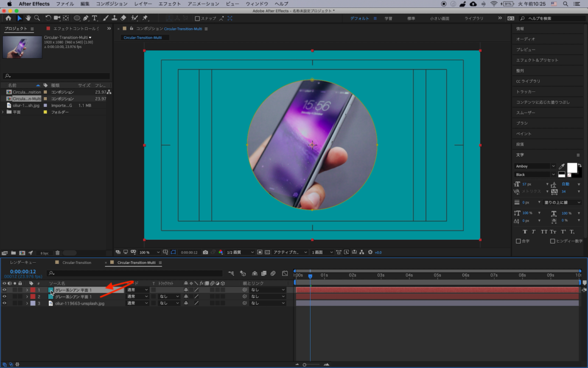588x368 pixels.
Task: Switch to the 学習 workspace
Action: point(389,18)
